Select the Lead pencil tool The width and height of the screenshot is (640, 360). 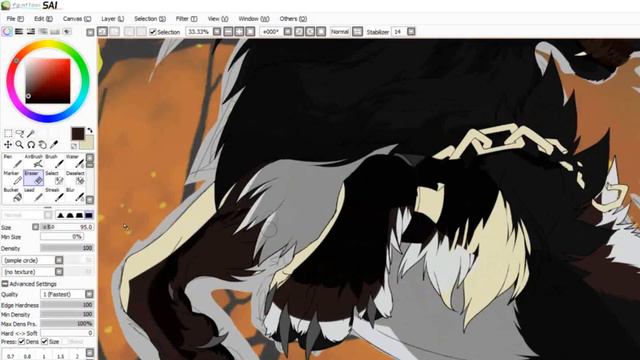[33, 195]
